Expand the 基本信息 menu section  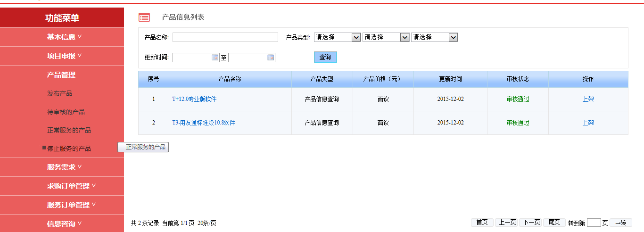(x=64, y=37)
